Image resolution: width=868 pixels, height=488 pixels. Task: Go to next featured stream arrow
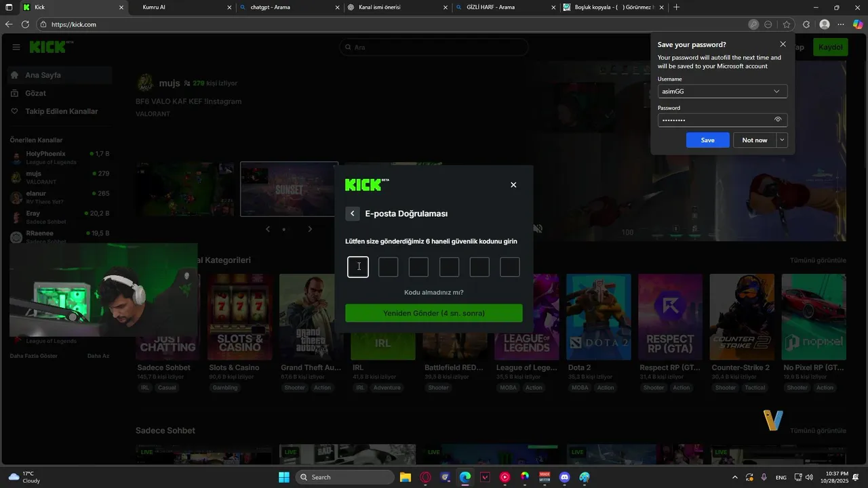tap(310, 229)
